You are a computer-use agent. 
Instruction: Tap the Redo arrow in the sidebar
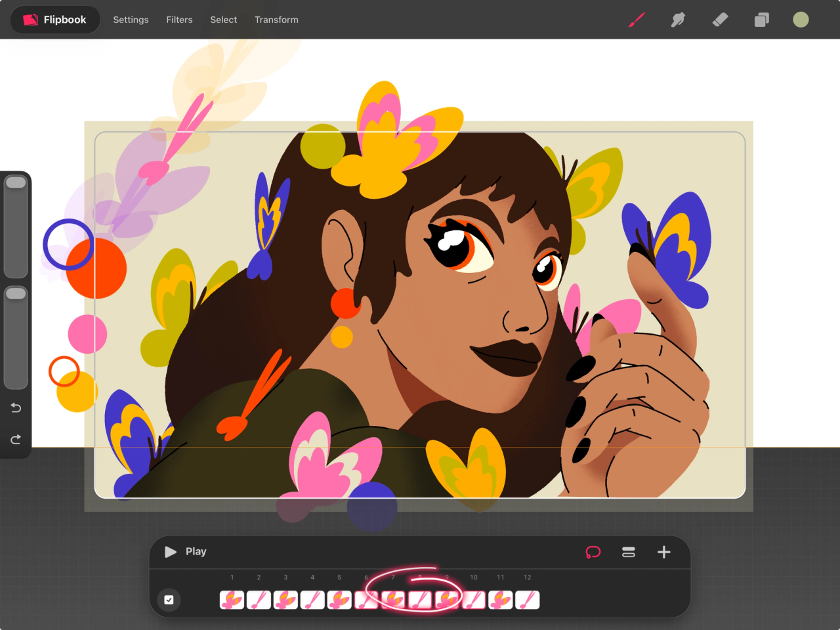(x=16, y=439)
